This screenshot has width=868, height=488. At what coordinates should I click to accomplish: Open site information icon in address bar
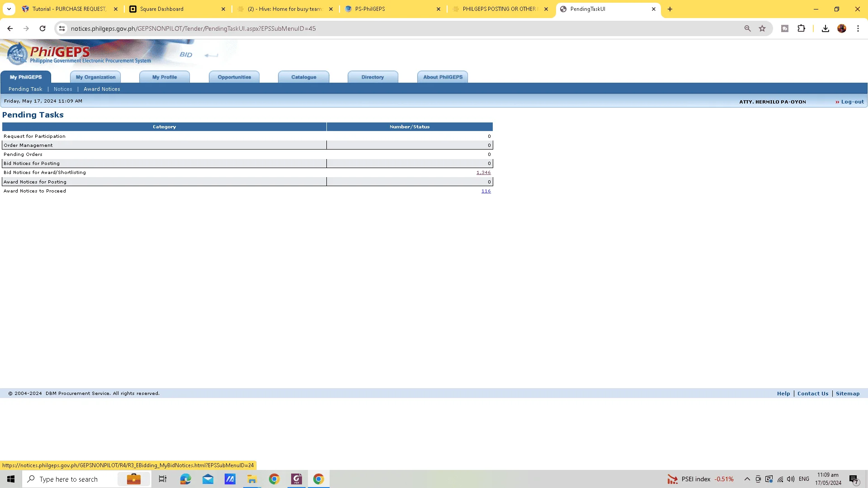[x=62, y=28]
